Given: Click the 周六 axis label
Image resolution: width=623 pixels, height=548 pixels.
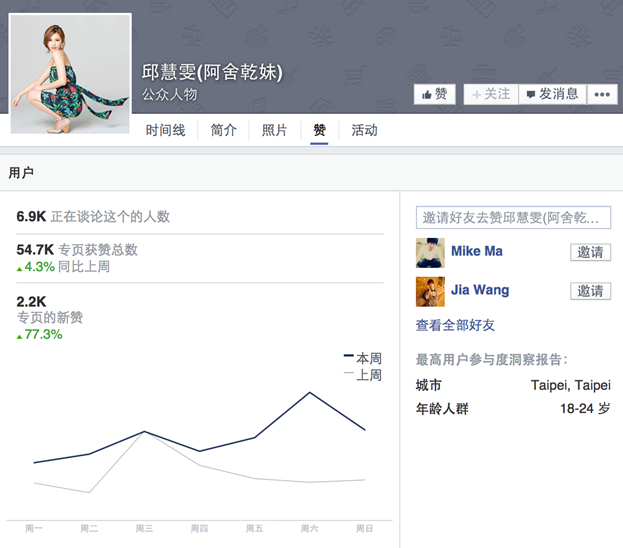Looking at the screenshot, I should [x=309, y=529].
